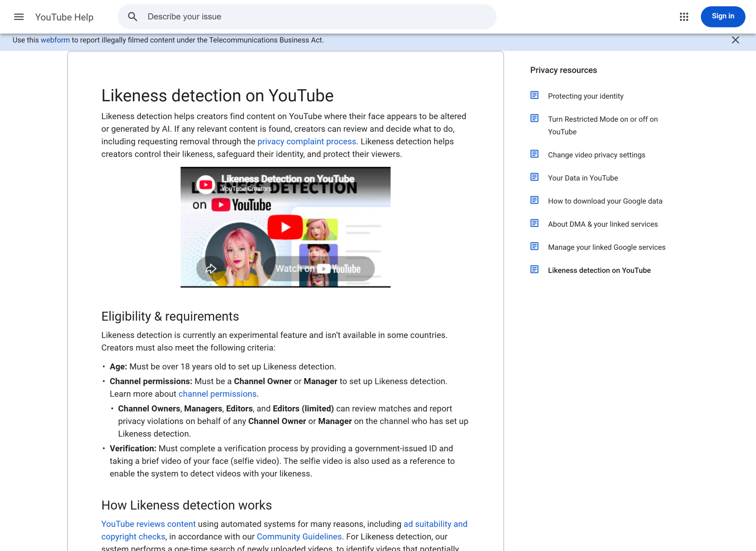Open the Google apps grid
Screen dimensions: 756x551
tap(684, 17)
